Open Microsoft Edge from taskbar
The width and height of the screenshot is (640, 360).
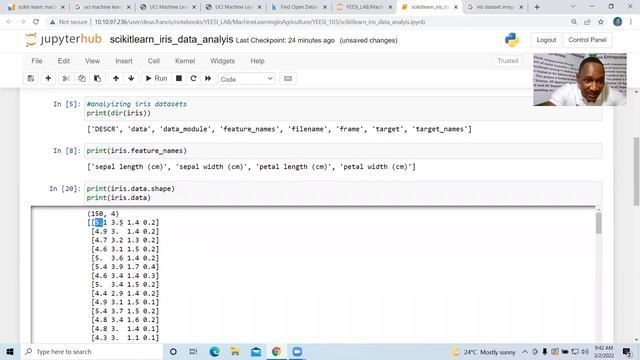pos(215,351)
